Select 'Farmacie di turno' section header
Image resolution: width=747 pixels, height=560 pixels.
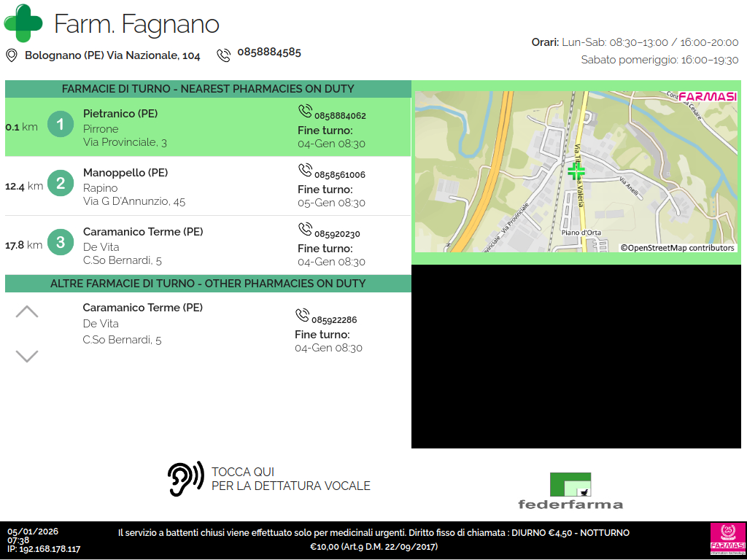(x=208, y=89)
